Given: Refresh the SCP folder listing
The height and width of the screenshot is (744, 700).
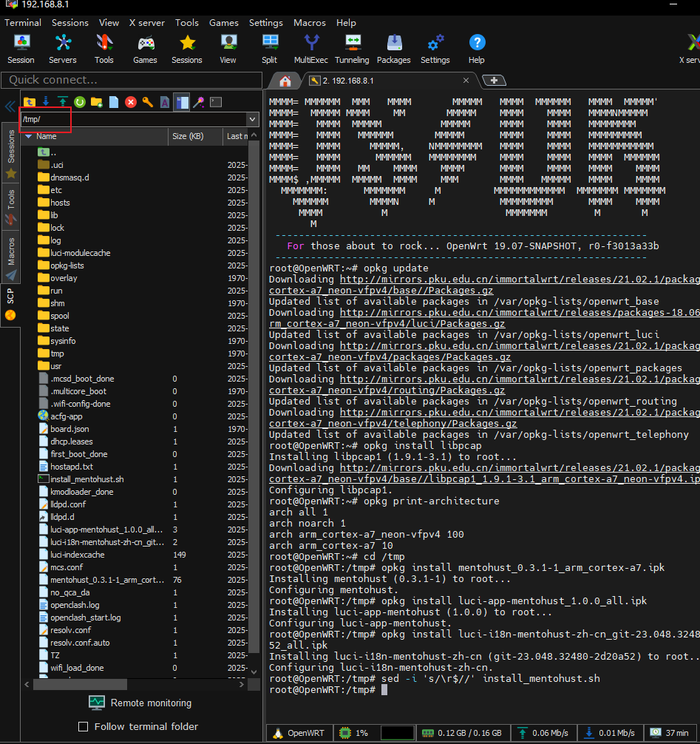Looking at the screenshot, I should coord(79,102).
